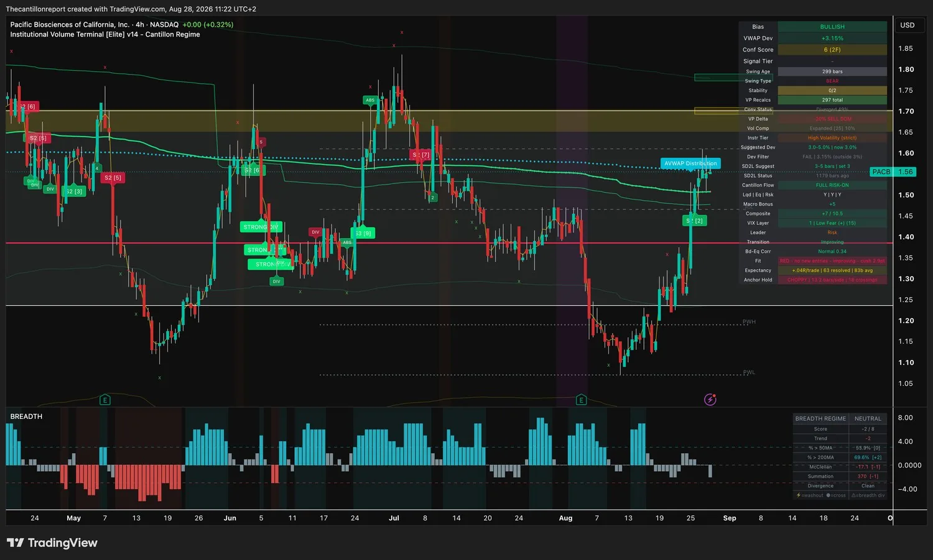This screenshot has width=933, height=560.
Task: Click the Swing Type value BEAR
Action: coord(832,81)
